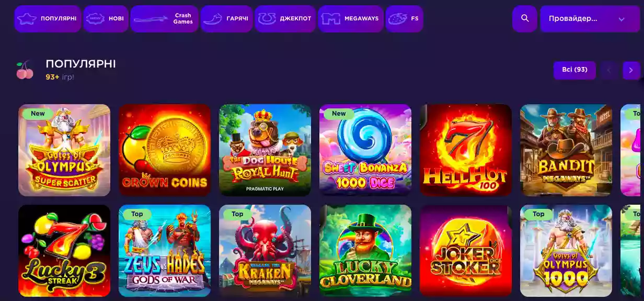Play the Hell Hot 100 slot
Image resolution: width=644 pixels, height=301 pixels.
tap(466, 150)
